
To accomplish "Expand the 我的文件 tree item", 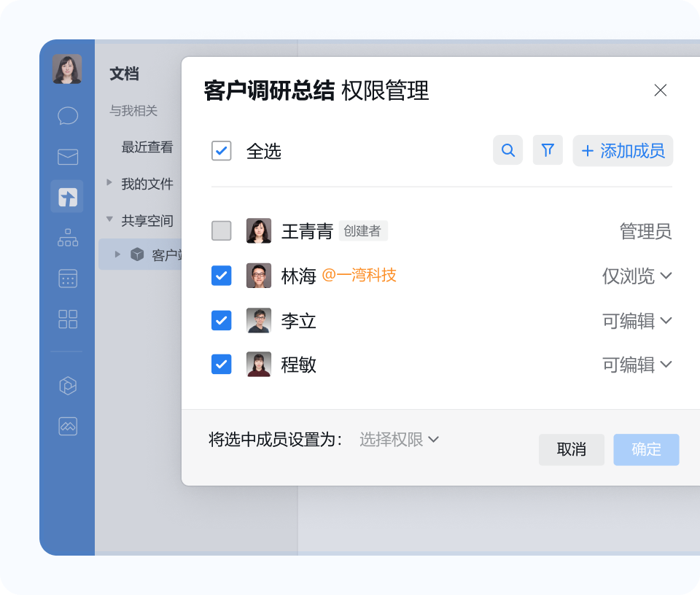I will point(108,184).
